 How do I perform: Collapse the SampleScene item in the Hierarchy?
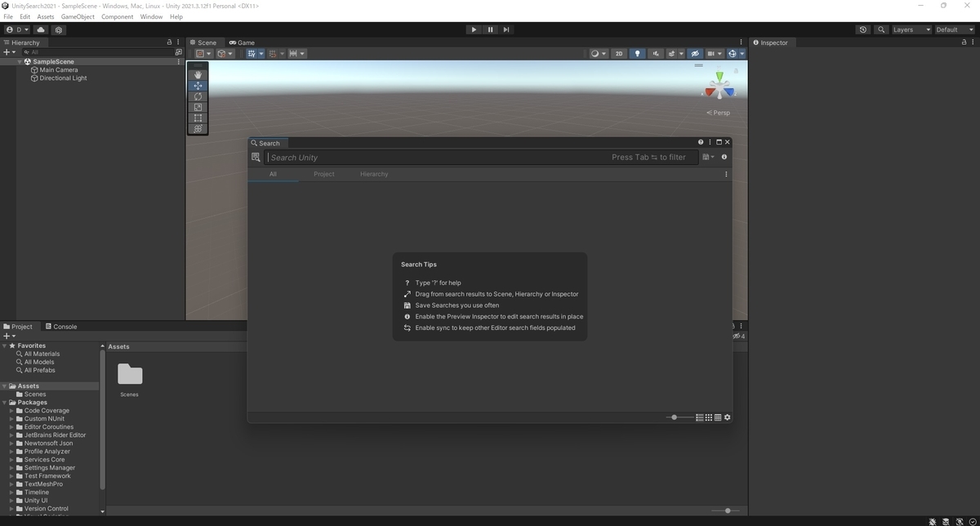coord(20,61)
